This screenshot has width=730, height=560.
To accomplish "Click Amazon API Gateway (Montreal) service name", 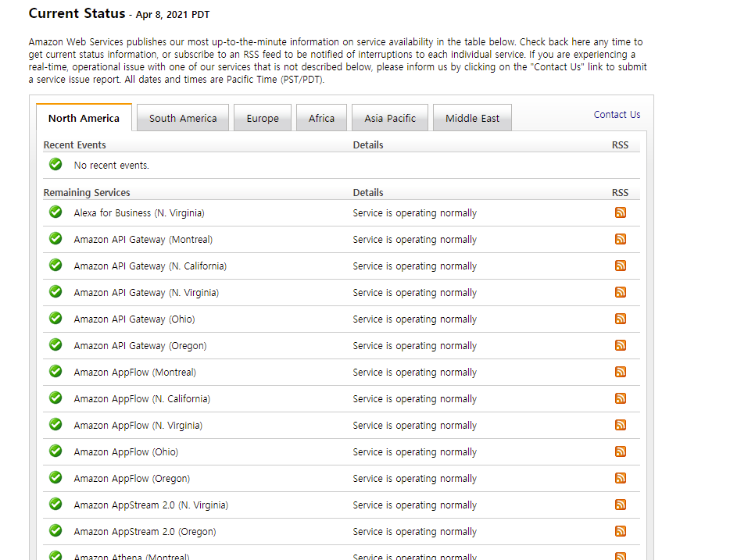I will coord(143,240).
